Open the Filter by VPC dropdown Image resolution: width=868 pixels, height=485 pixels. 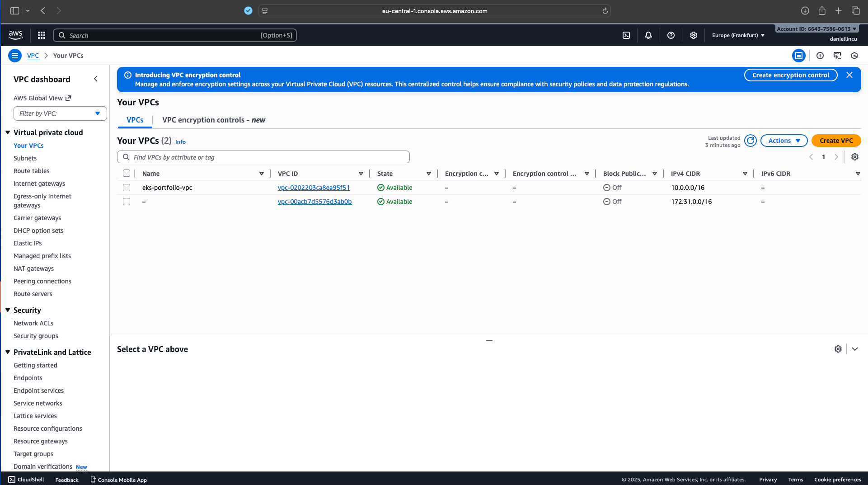[60, 113]
